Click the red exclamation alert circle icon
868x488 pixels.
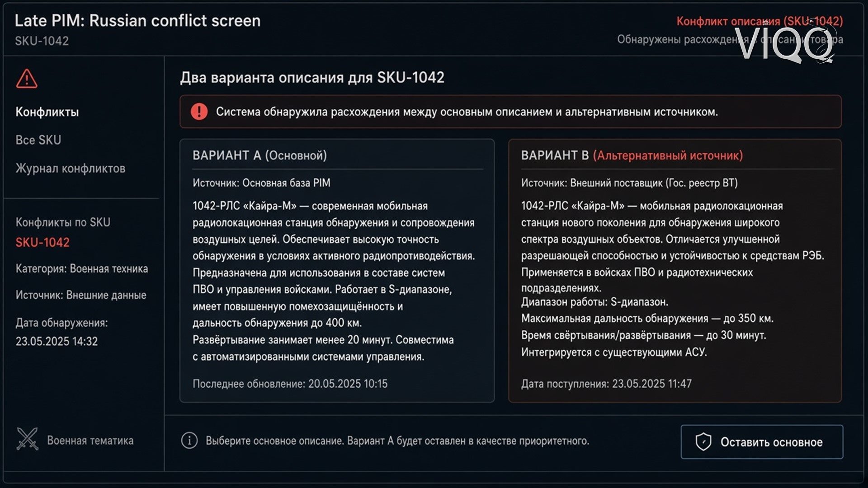click(x=199, y=112)
